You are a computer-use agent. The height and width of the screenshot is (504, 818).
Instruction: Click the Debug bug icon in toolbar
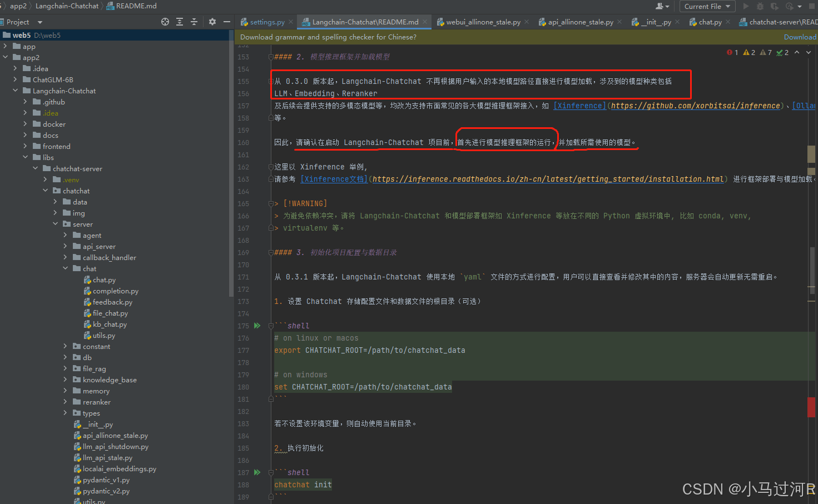[760, 6]
